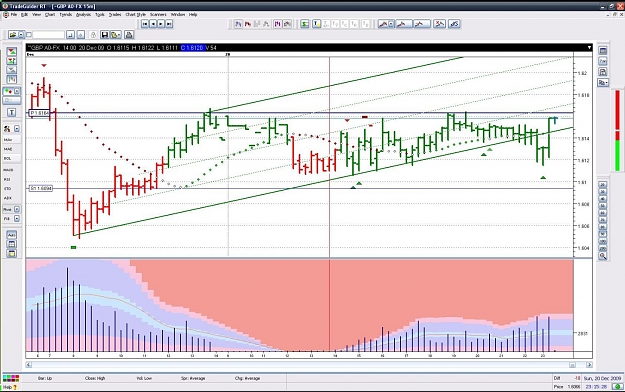The width and height of the screenshot is (625, 392).
Task: Toggle the STO indicator button
Action: coord(8,189)
